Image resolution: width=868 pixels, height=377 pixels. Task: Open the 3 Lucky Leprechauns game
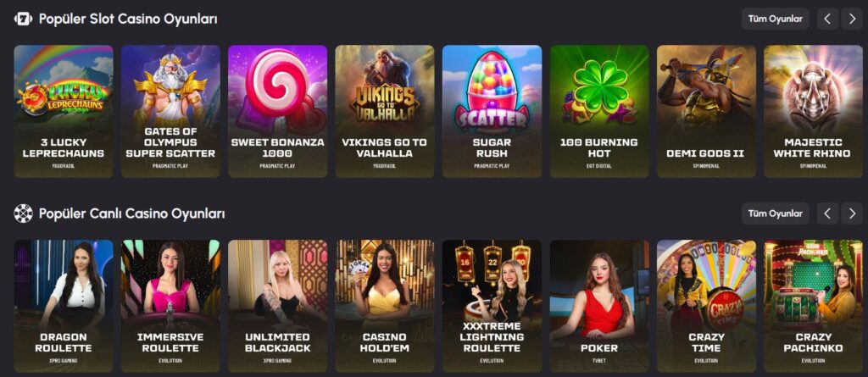click(64, 111)
